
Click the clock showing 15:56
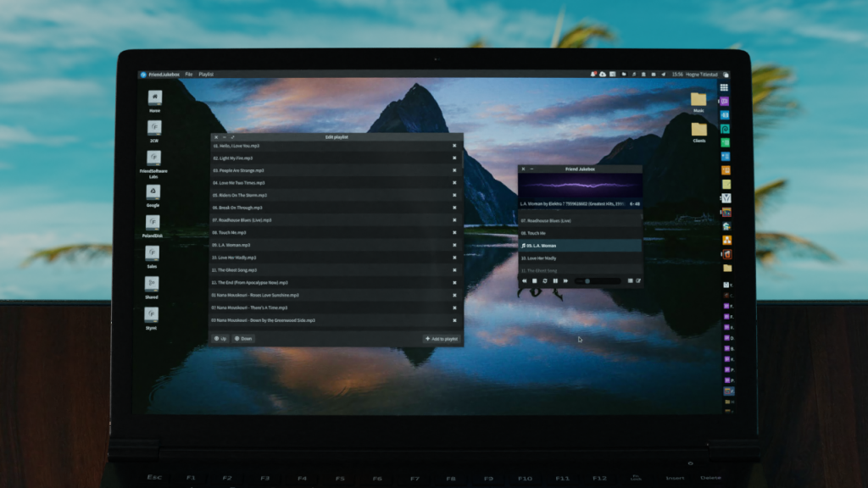pyautogui.click(x=677, y=75)
